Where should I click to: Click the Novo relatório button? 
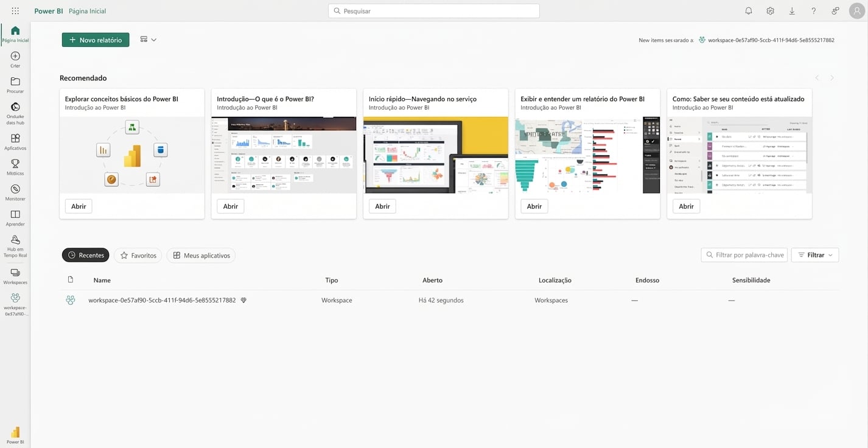[95, 39]
